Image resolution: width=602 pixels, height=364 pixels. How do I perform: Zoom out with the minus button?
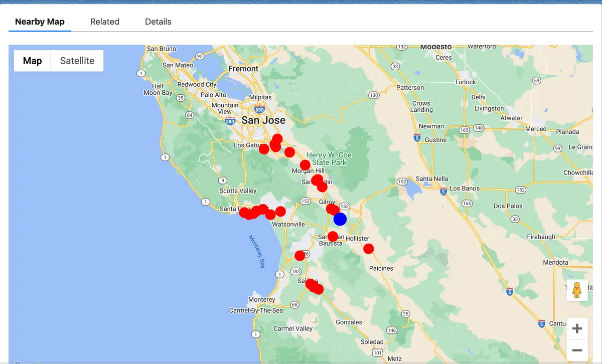click(577, 350)
